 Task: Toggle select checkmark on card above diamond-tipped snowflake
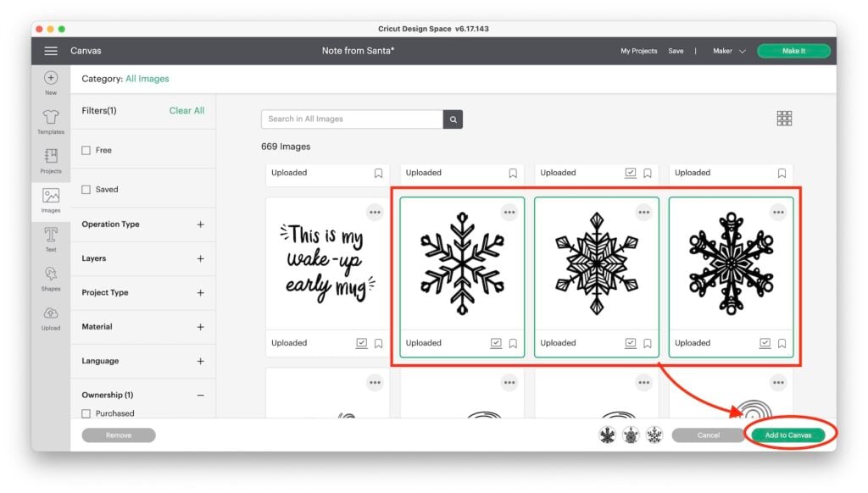tap(631, 173)
